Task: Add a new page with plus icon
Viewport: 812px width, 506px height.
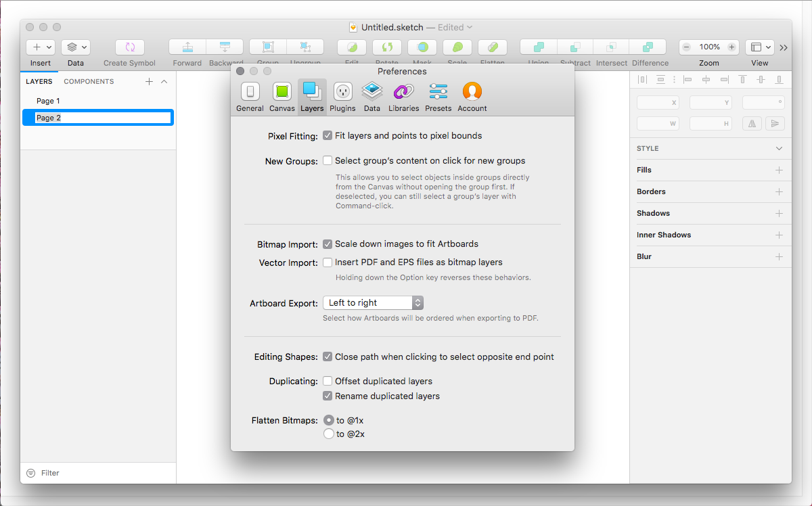Action: [x=149, y=81]
